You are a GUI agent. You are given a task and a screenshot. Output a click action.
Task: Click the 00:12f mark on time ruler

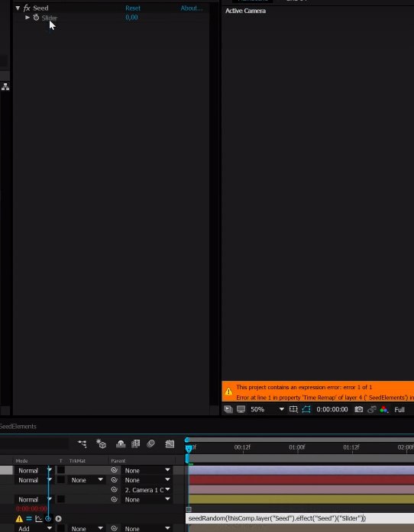[x=242, y=447]
